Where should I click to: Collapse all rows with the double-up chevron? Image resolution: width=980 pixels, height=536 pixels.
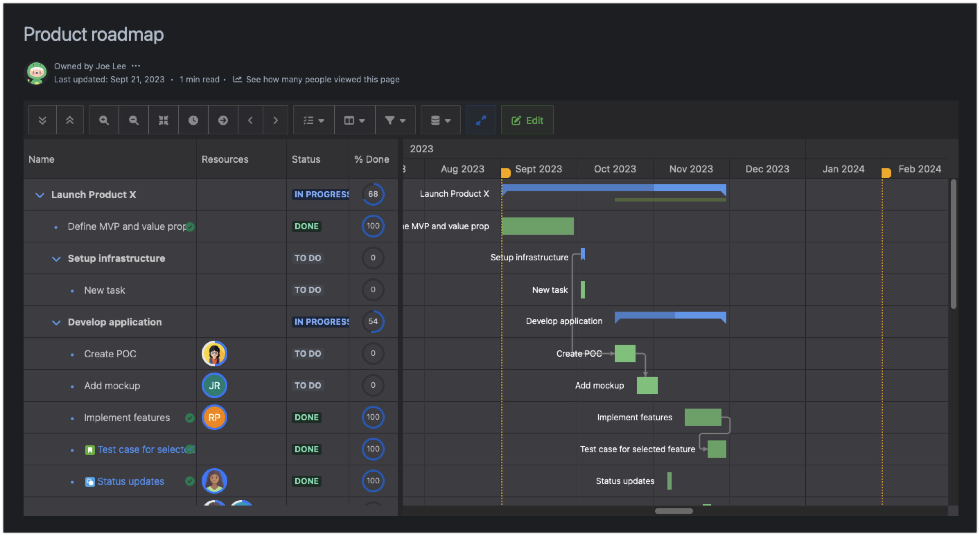70,120
